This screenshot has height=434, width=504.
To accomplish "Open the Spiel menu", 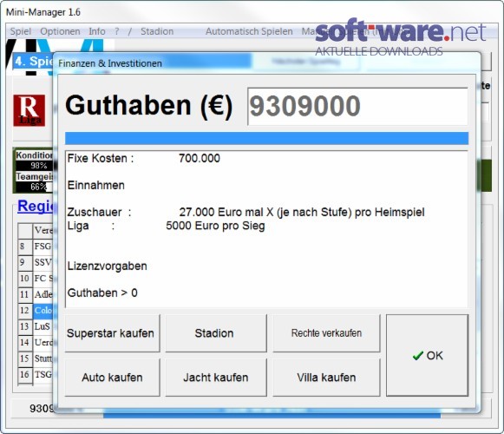I will coord(21,31).
